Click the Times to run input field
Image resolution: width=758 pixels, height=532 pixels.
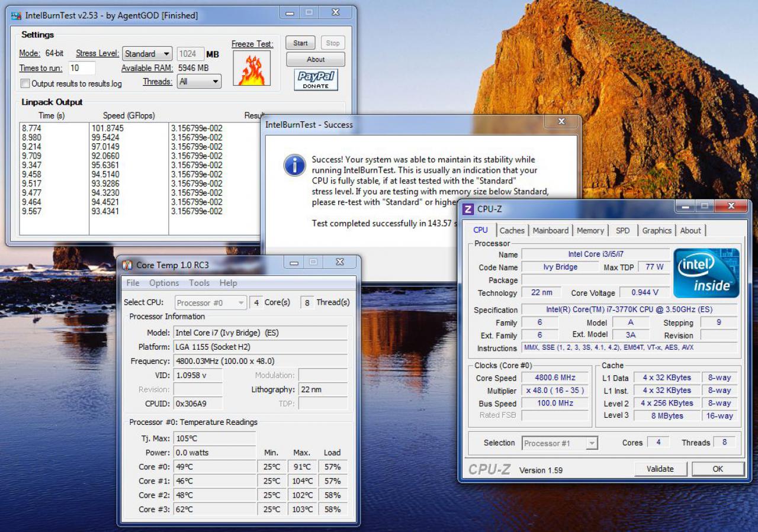point(82,68)
